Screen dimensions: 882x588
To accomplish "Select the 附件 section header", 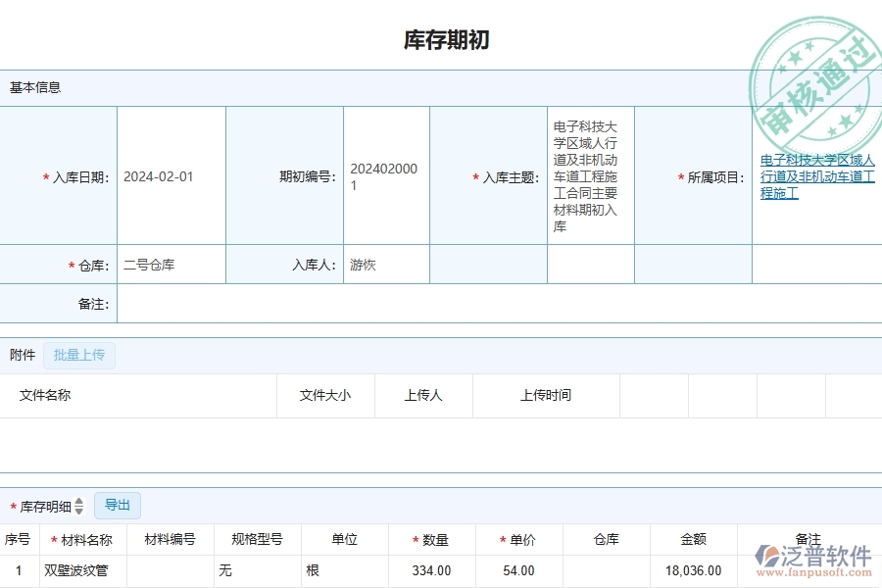I will tap(22, 355).
